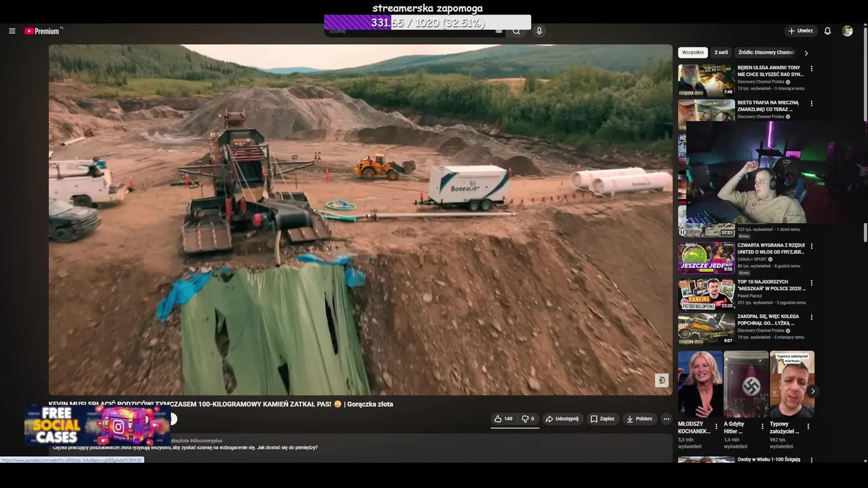Open the FREE SOCIAL CASES banner
This screenshot has height=488, width=868.
coord(96,426)
